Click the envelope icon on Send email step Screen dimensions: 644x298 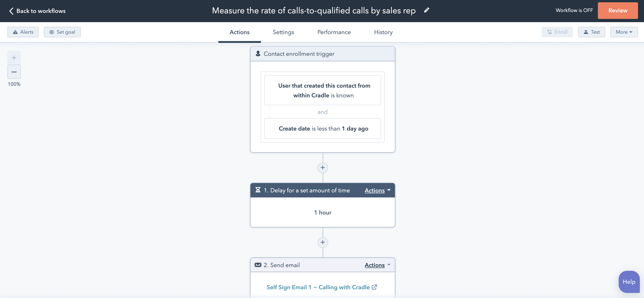point(258,265)
